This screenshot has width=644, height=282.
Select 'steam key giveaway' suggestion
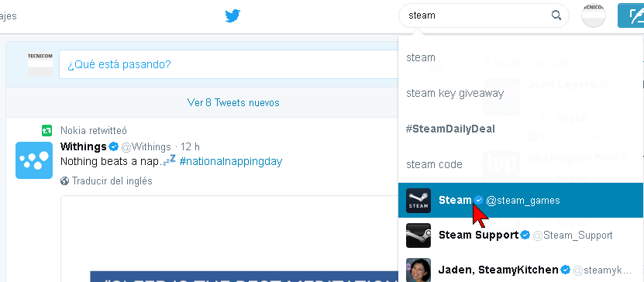coord(521,93)
